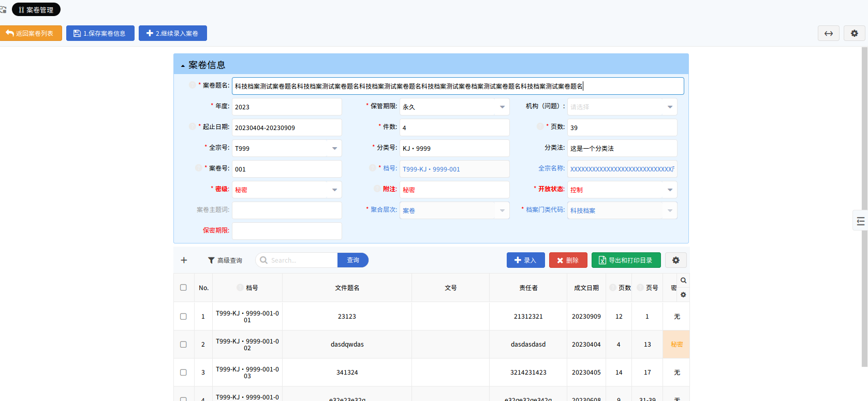Click file title cell 341324
The height and width of the screenshot is (401, 868).
pos(347,373)
